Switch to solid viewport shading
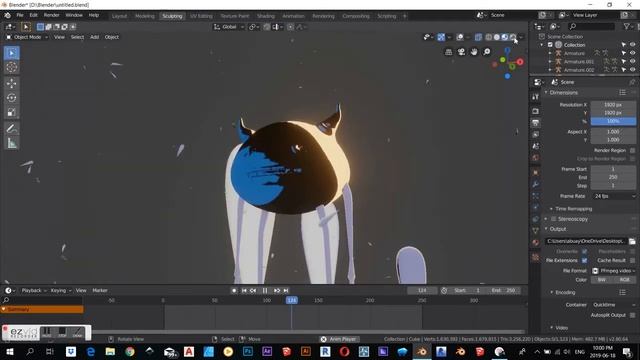 [x=497, y=37]
